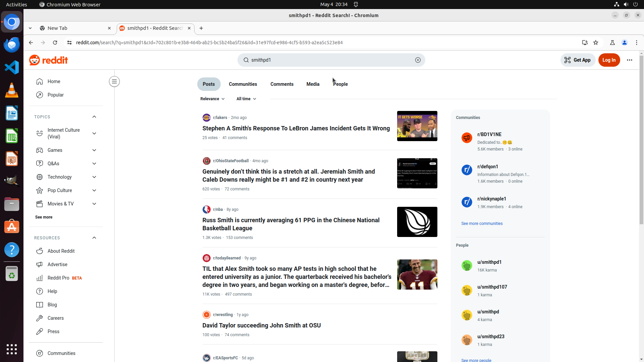The height and width of the screenshot is (362, 644).
Task: Open LibreOffice Calc from the dock
Action: pos(12,136)
